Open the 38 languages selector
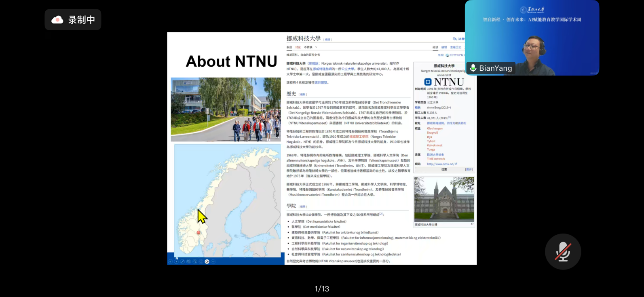This screenshot has height=297, width=644. (x=459, y=39)
